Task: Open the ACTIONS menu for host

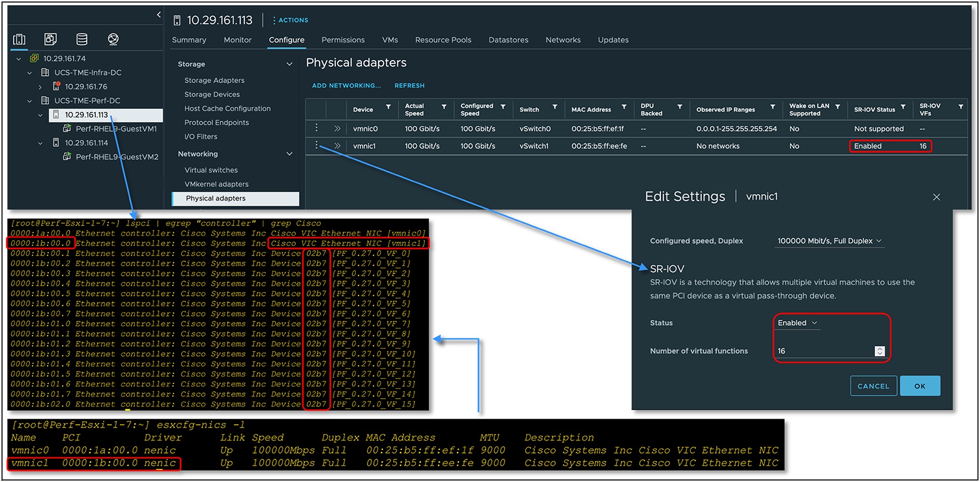Action: [x=290, y=20]
